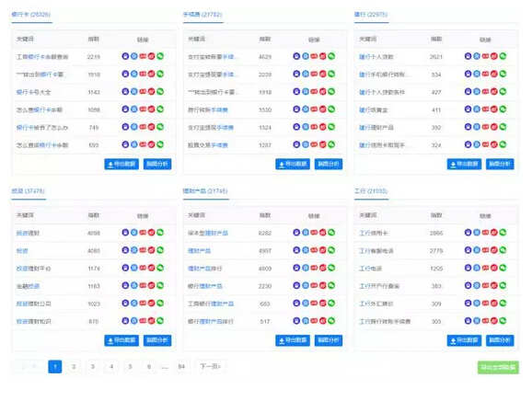Click red rectangular icon for 工行信用卡 row
The image size is (532, 401).
coord(485,233)
